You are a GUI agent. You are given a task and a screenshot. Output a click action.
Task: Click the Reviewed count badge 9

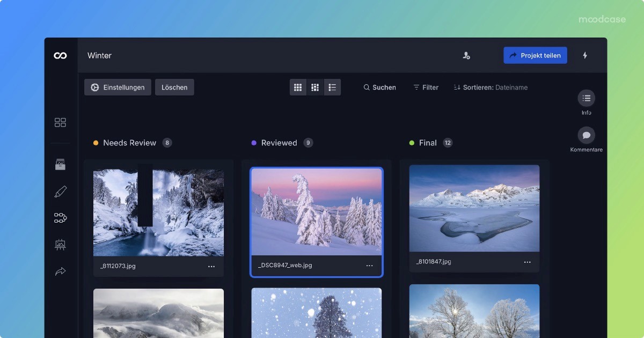[x=308, y=143]
